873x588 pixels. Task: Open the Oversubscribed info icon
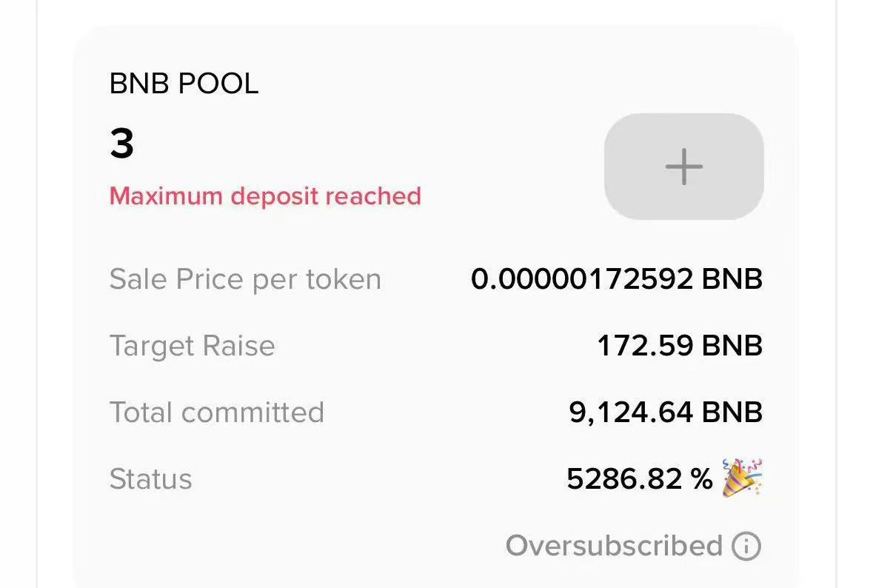coord(746,546)
